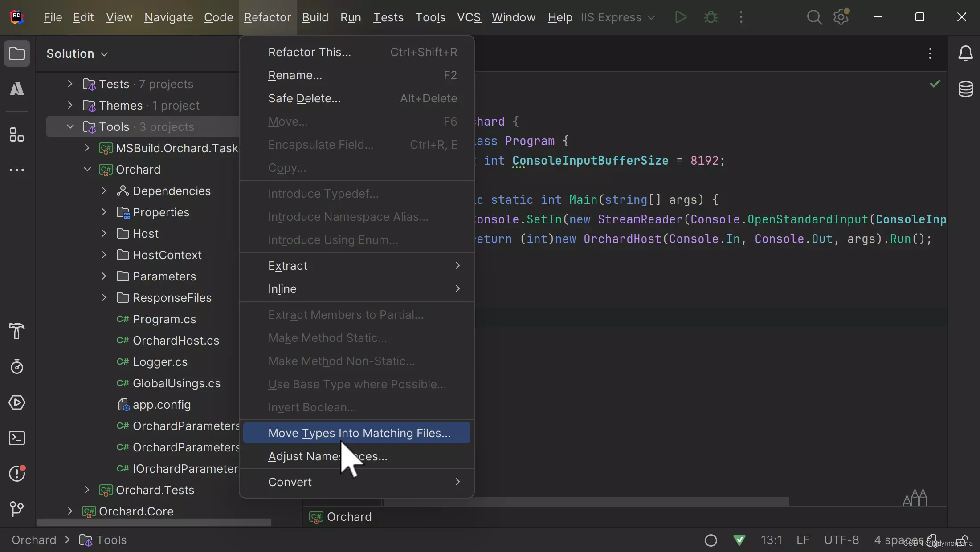The height and width of the screenshot is (552, 980).
Task: Click the Run button icon
Action: [x=681, y=17]
